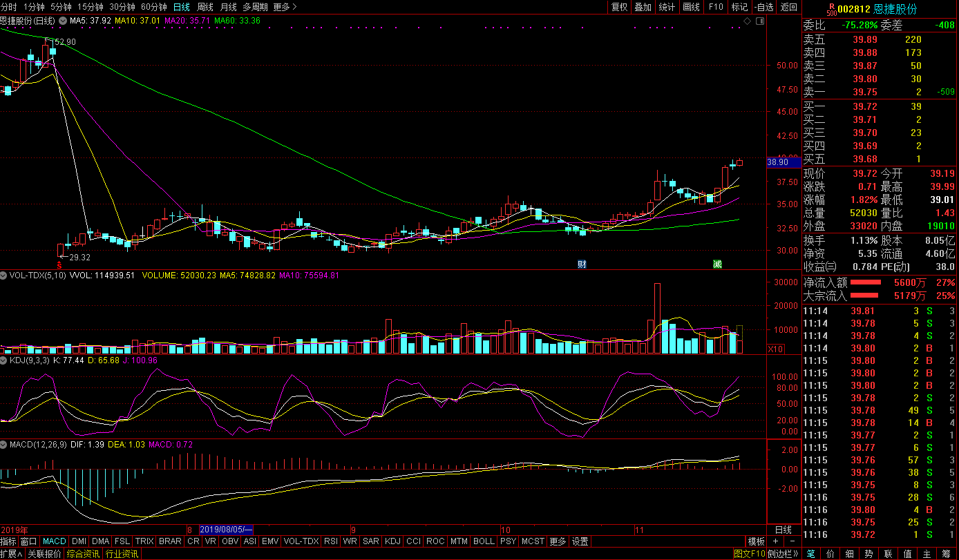Open the dropdown arrow next to 恩捷股份(日线)
959x560 pixels.
(x=64, y=21)
